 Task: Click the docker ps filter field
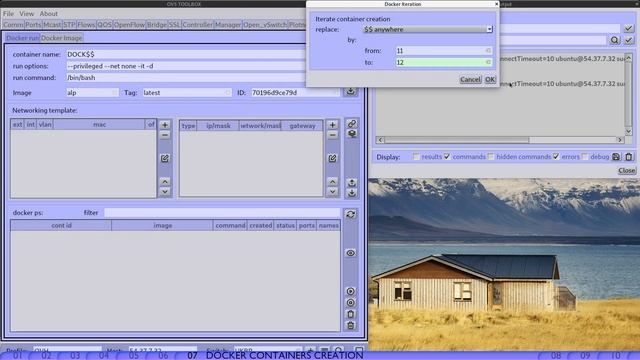(222, 213)
